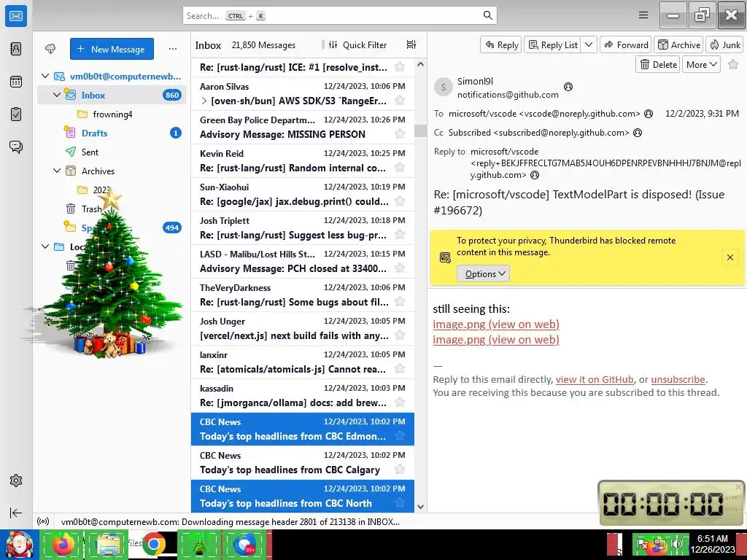Click the Santa start button
747x560 pixels.
(x=19, y=545)
